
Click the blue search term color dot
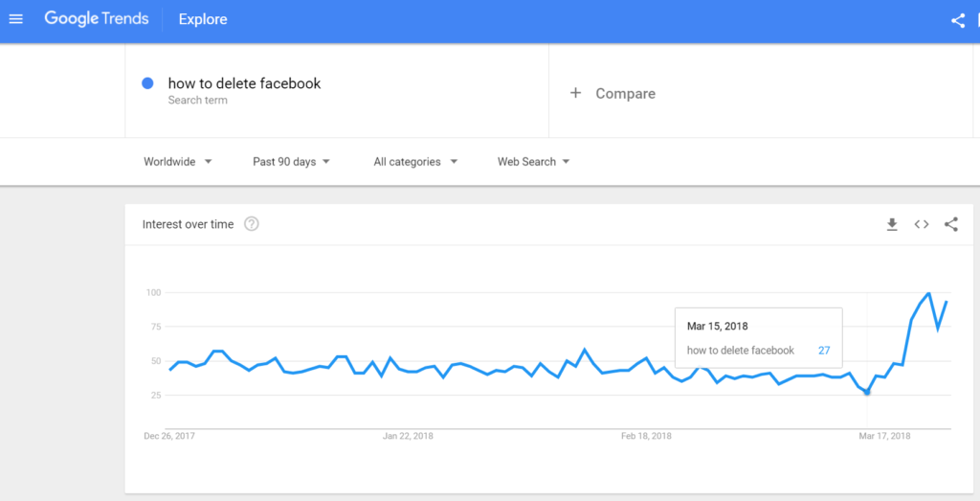click(148, 83)
